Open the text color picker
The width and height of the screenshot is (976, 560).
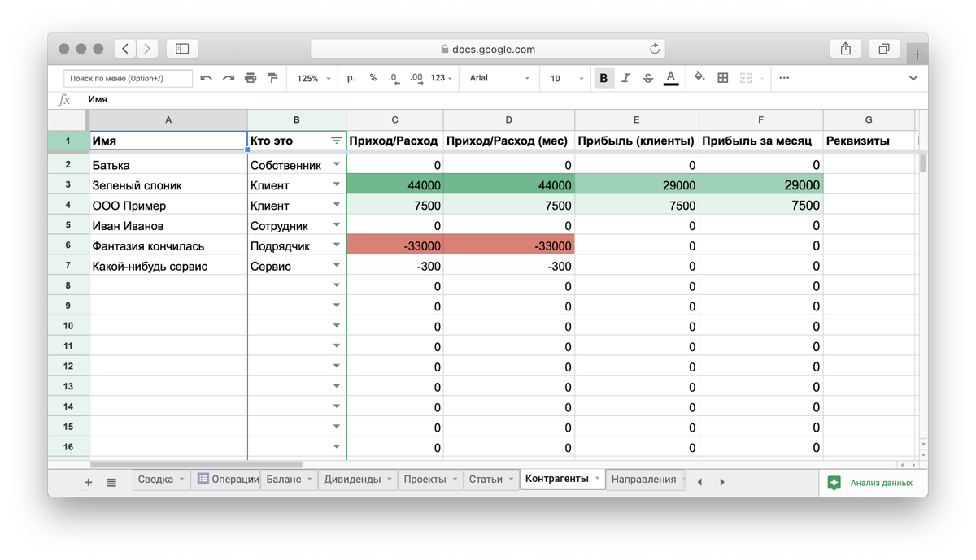pyautogui.click(x=671, y=78)
